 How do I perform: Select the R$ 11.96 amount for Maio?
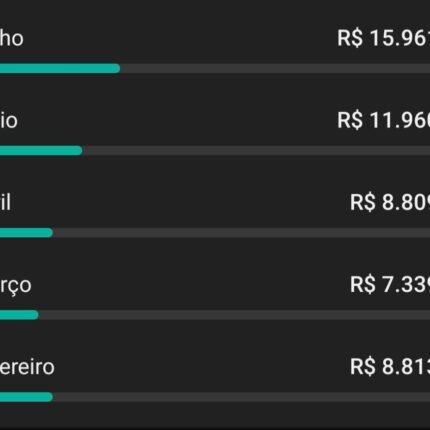click(x=384, y=120)
